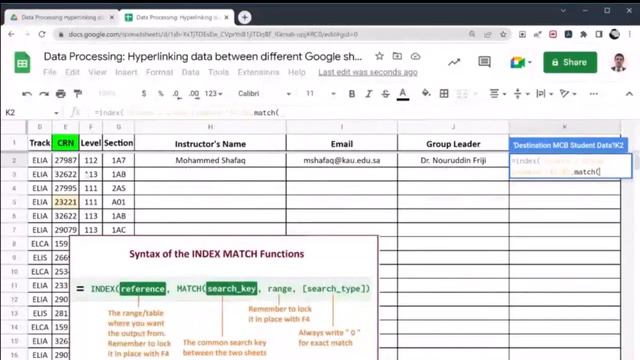640x360 pixels.
Task: Format as percent with the % icon
Action: pos(161,94)
